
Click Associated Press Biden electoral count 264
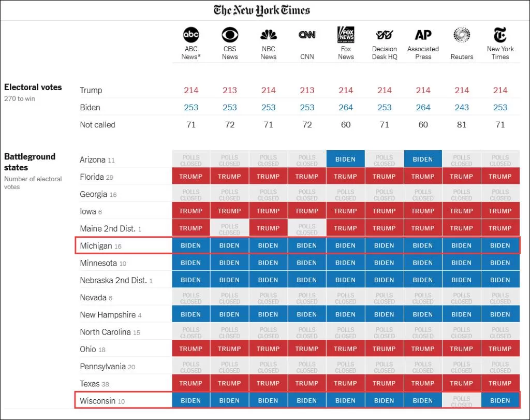423,107
